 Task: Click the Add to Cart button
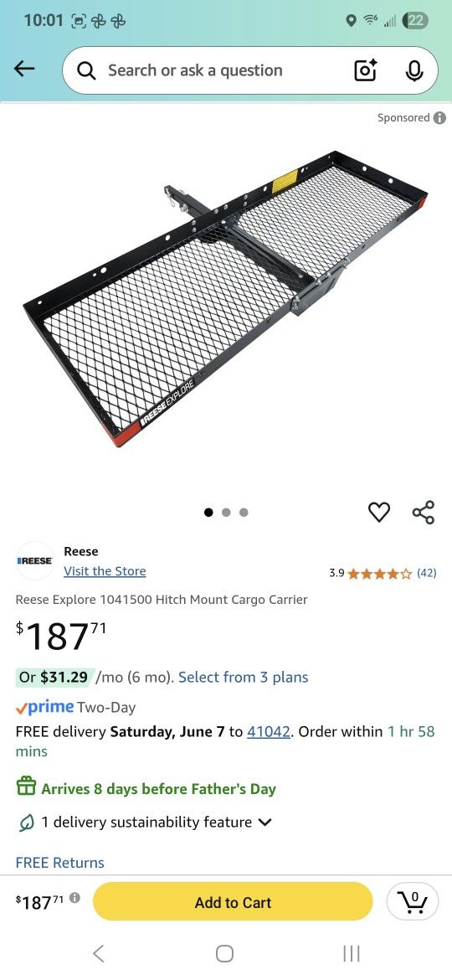pyautogui.click(x=233, y=902)
